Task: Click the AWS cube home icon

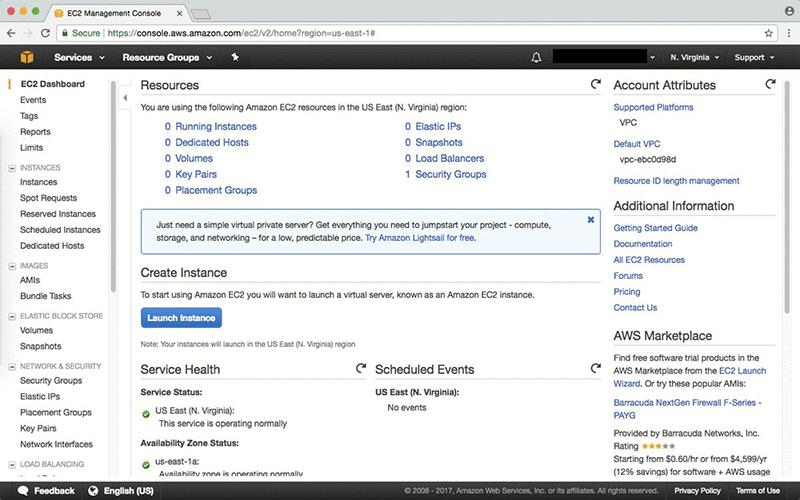Action: tap(27, 57)
